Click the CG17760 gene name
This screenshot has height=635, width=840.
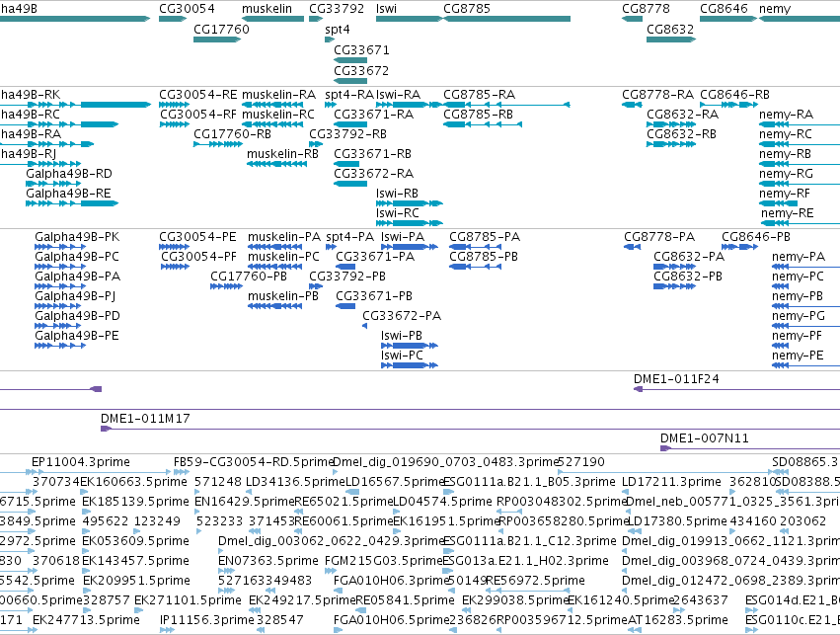(221, 29)
